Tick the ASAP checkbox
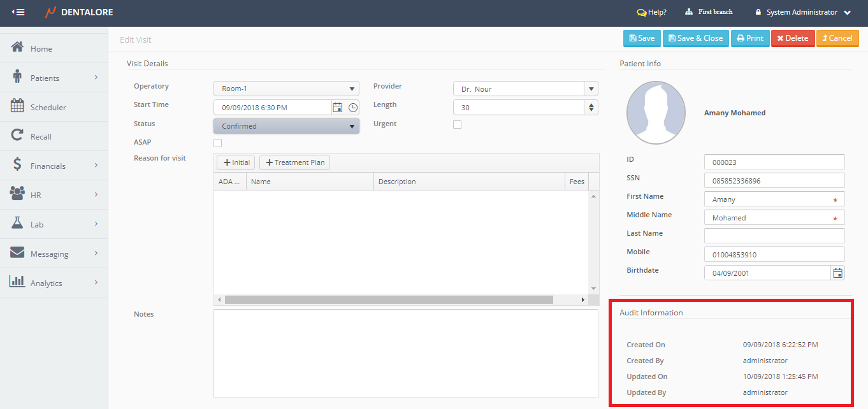The height and width of the screenshot is (409, 868). pos(218,143)
